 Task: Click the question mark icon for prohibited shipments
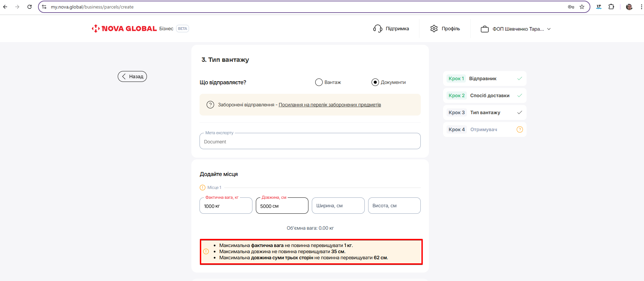click(210, 105)
